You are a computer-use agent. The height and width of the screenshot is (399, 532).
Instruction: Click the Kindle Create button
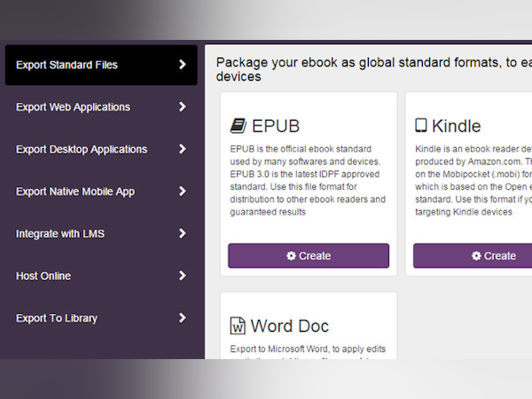pyautogui.click(x=473, y=255)
